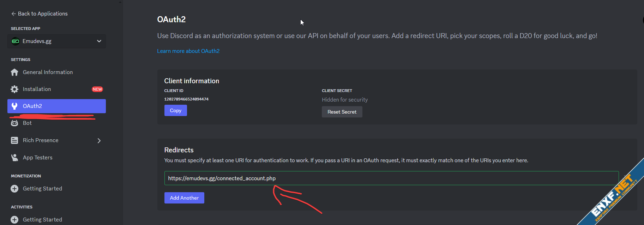
Task: Click the Bot robot icon
Action: (x=14, y=123)
